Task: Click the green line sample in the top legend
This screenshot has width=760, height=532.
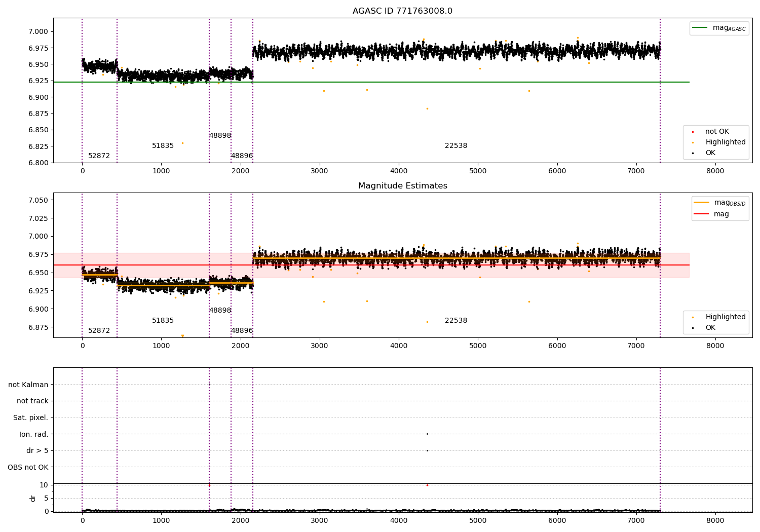Action: pyautogui.click(x=700, y=28)
